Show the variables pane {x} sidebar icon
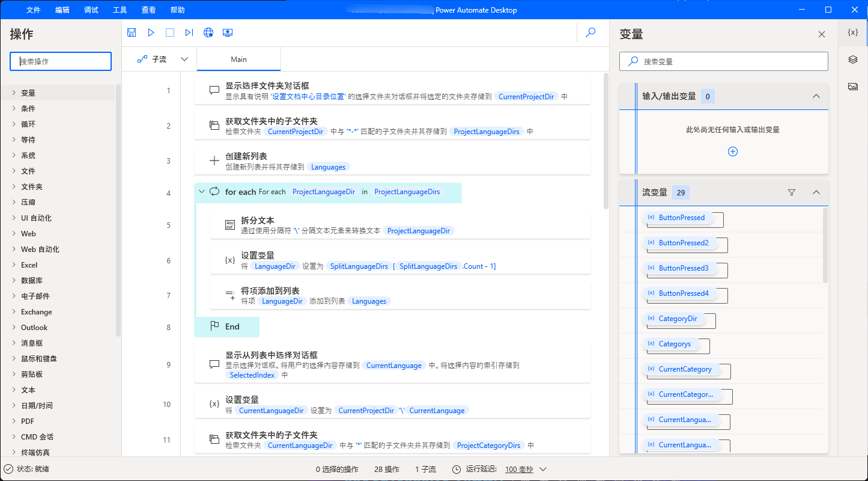868x481 pixels. click(853, 32)
